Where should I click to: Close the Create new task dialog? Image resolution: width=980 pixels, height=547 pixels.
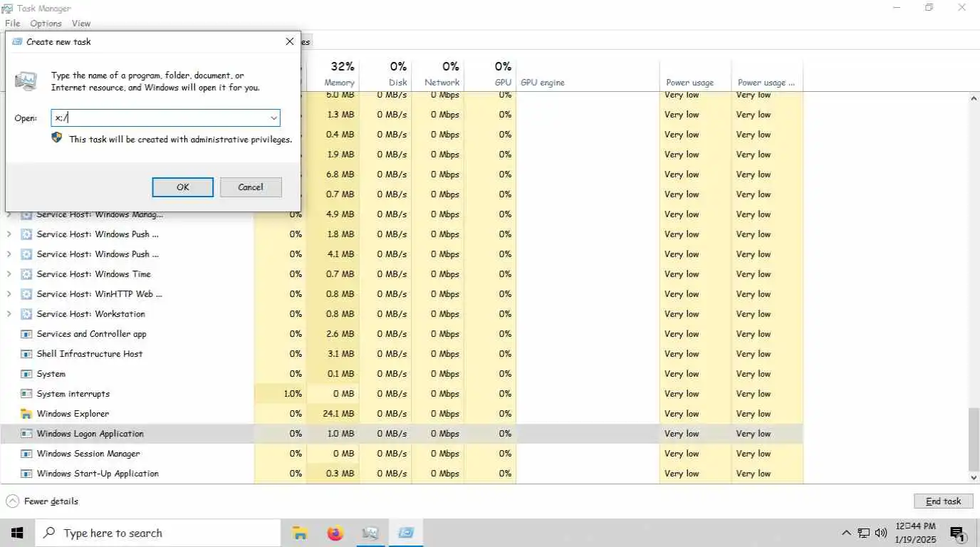(x=289, y=41)
